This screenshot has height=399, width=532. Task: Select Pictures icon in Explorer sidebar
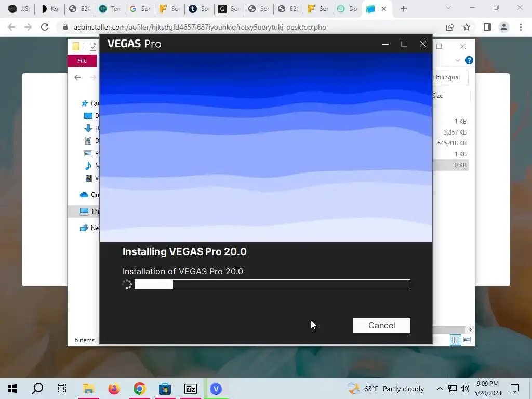point(88,153)
